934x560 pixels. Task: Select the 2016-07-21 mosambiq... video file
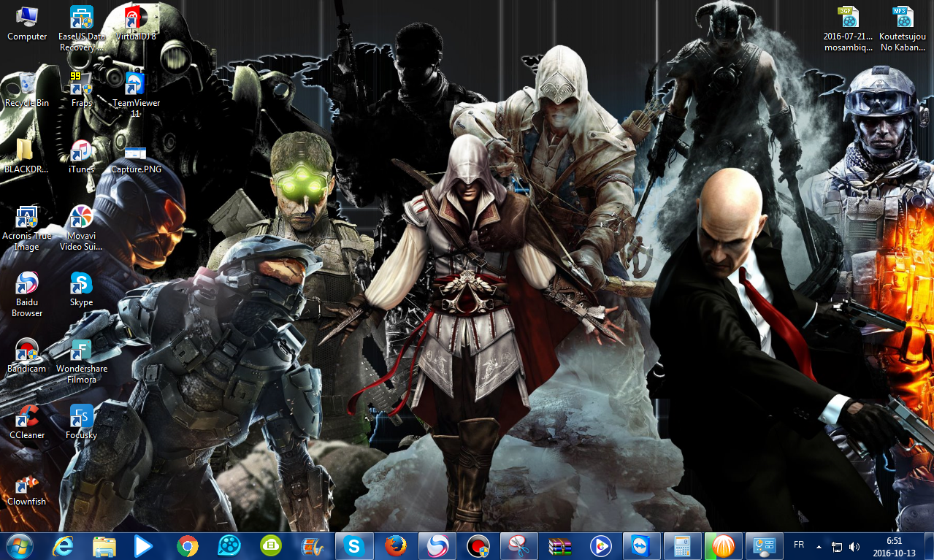(x=849, y=28)
